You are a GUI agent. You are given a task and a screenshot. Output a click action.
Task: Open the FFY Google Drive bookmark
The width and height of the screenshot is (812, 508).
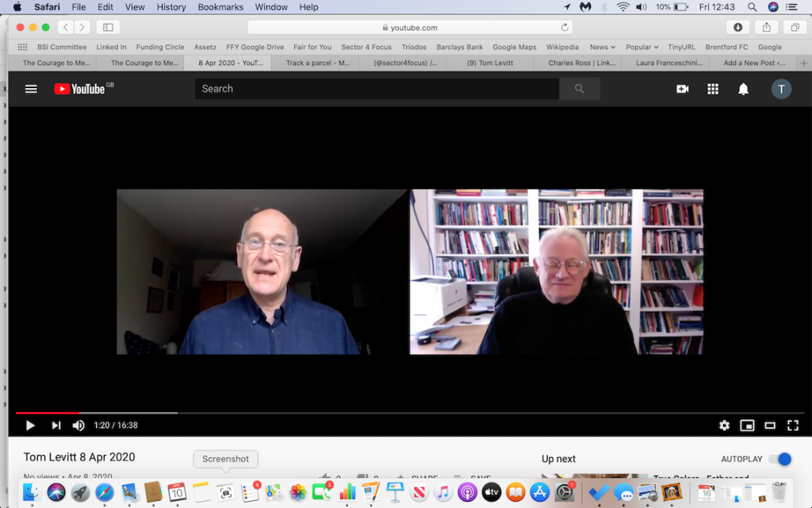click(255, 47)
